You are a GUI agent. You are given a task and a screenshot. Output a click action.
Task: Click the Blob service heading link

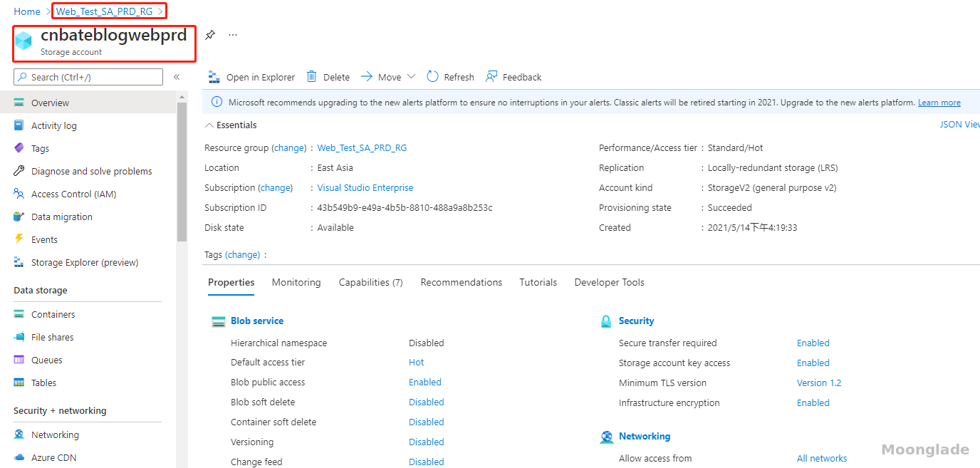point(257,321)
